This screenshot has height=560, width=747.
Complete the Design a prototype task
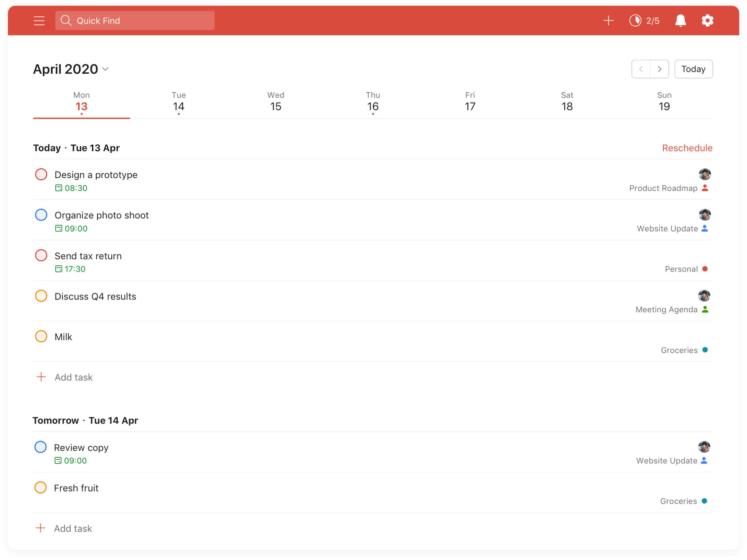click(41, 174)
